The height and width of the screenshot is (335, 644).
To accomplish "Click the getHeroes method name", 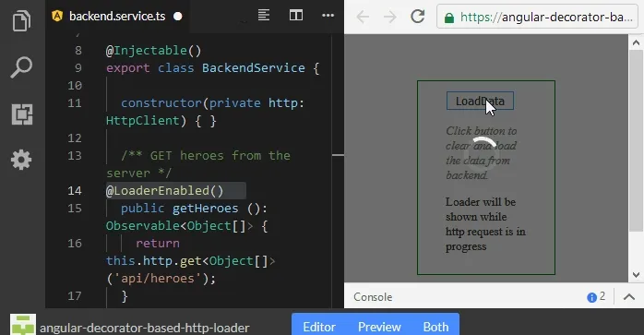I will click(206, 209).
